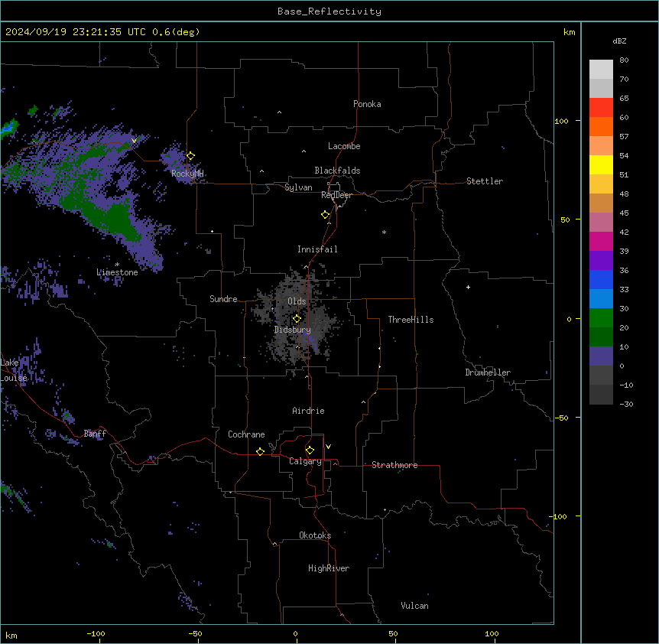This screenshot has height=644, width=659.
Task: Select the blue 36-33 dBZ legend swatch
Action: click(601, 279)
